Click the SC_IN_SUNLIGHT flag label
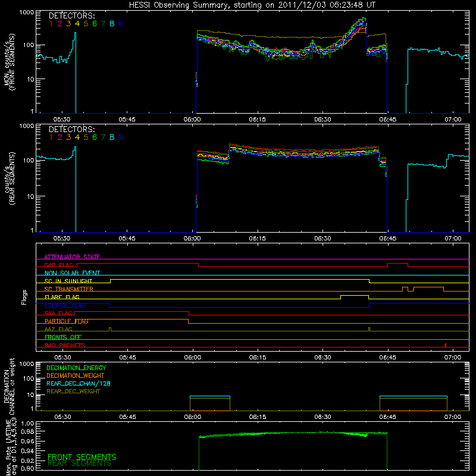Screen dimensions: 476x476 coord(68,281)
